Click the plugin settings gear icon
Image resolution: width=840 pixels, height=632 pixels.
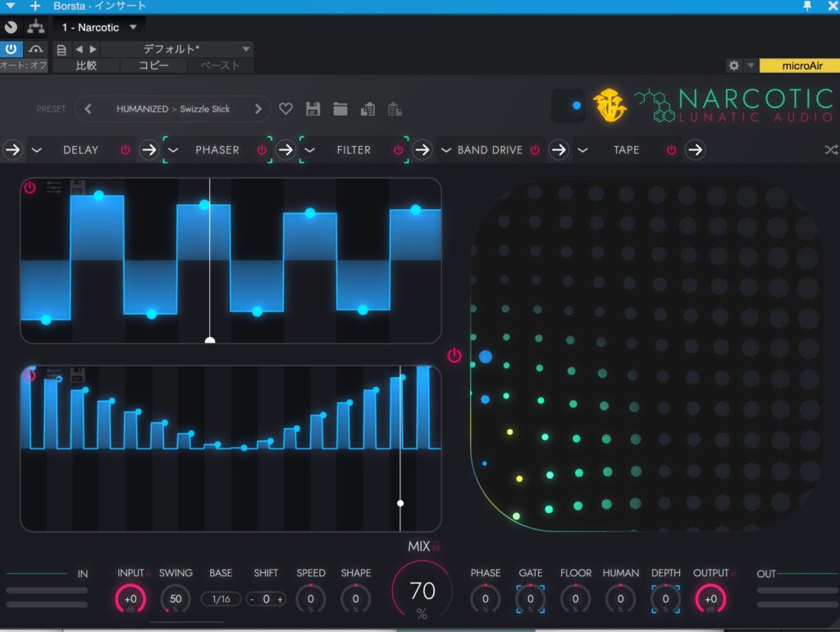click(x=734, y=66)
